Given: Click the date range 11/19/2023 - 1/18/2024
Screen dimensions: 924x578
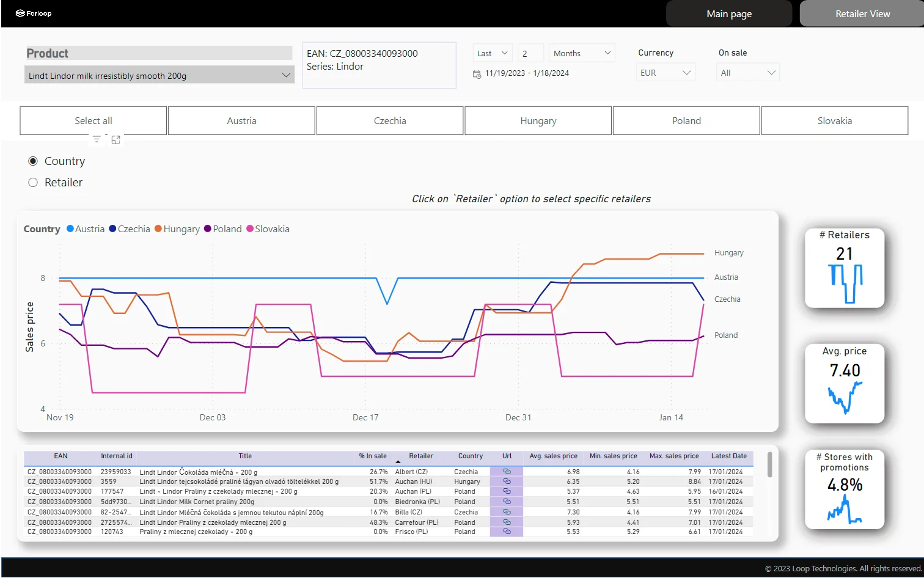Looking at the screenshot, I should pyautogui.click(x=527, y=73).
